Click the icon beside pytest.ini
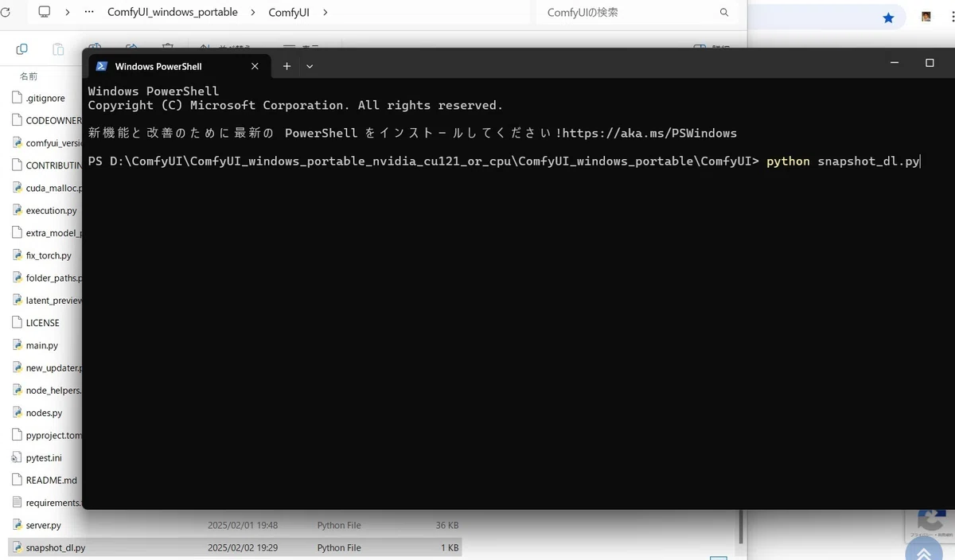 coord(18,457)
